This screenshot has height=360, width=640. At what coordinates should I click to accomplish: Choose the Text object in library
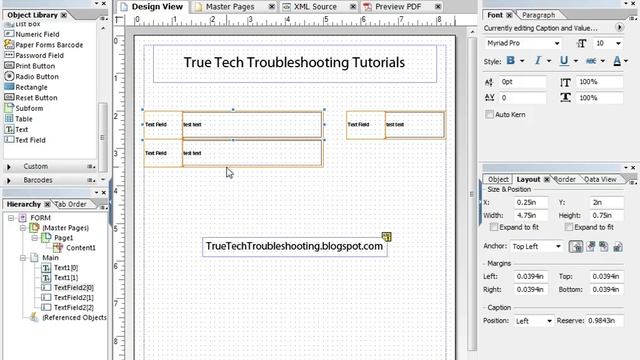tap(16, 129)
